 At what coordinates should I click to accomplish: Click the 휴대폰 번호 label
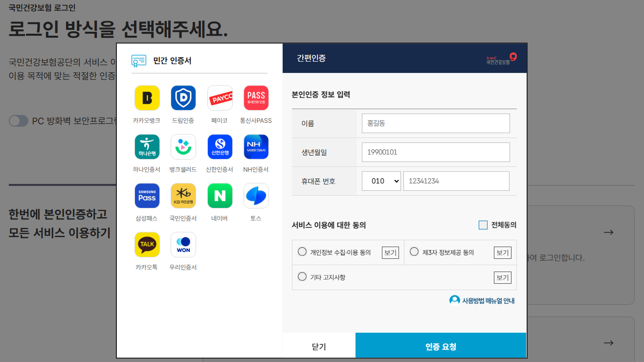click(318, 181)
